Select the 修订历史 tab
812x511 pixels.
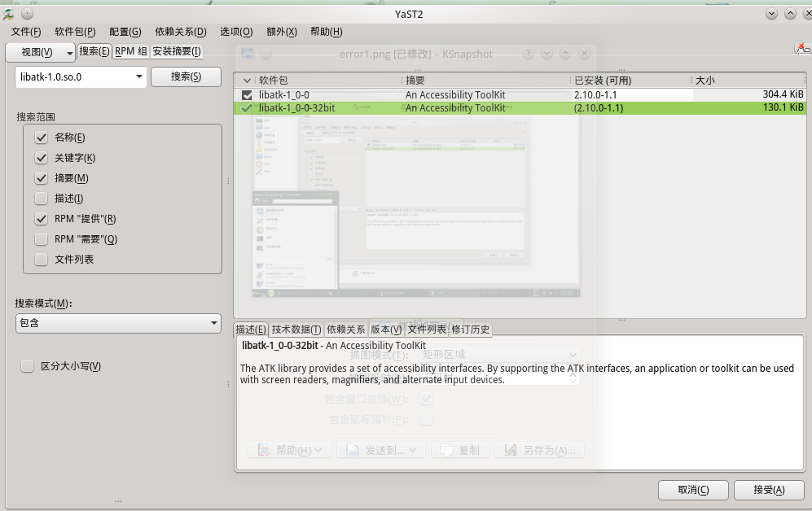[470, 330]
